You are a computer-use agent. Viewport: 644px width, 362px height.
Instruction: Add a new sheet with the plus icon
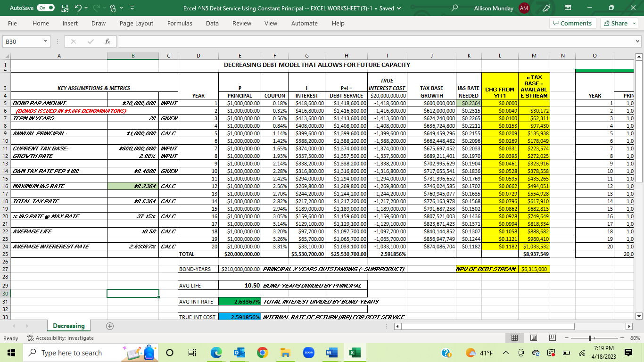(109, 326)
